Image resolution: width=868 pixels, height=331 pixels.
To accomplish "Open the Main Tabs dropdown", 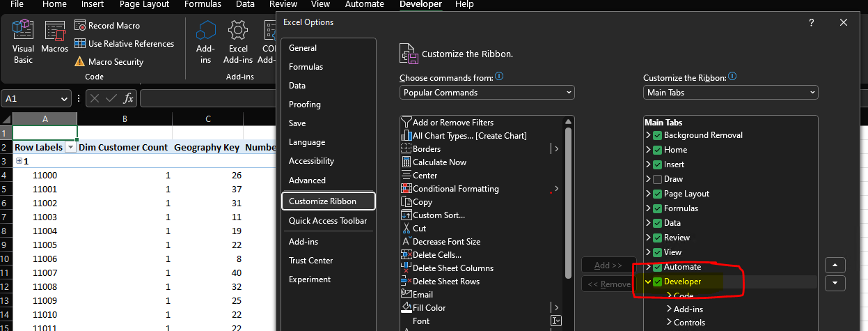I will click(731, 92).
